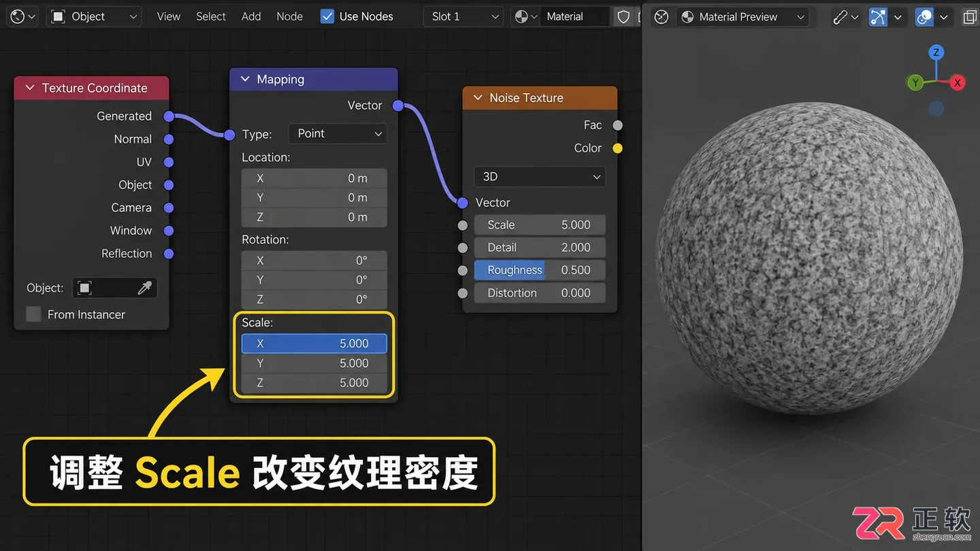
Task: Click the Roughness input socket
Action: 463,271
